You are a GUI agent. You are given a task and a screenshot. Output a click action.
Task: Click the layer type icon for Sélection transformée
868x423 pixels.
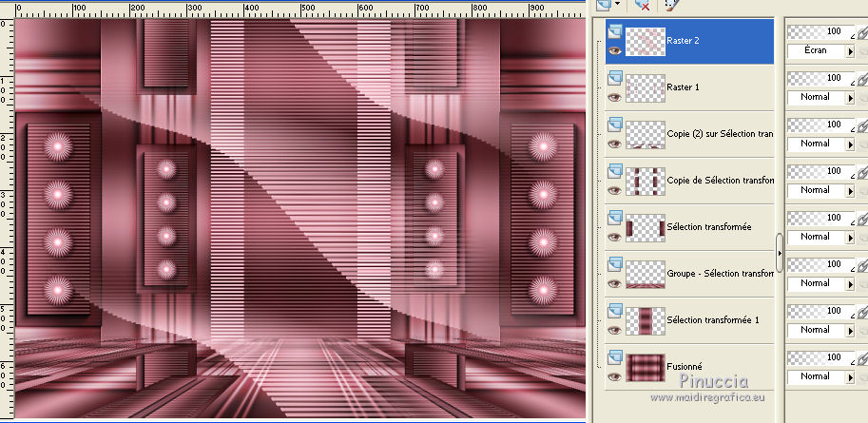click(x=614, y=219)
